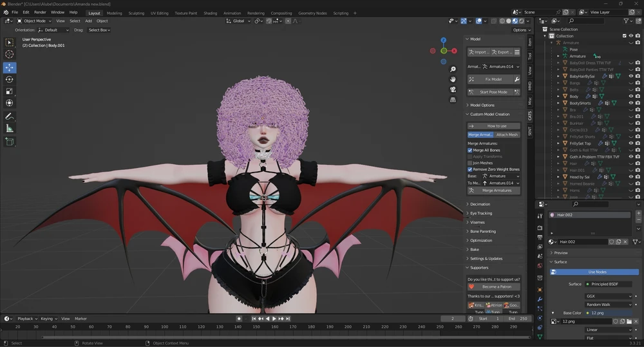The width and height of the screenshot is (644, 347).
Task: Expand the Visemes panel
Action: [477, 222]
